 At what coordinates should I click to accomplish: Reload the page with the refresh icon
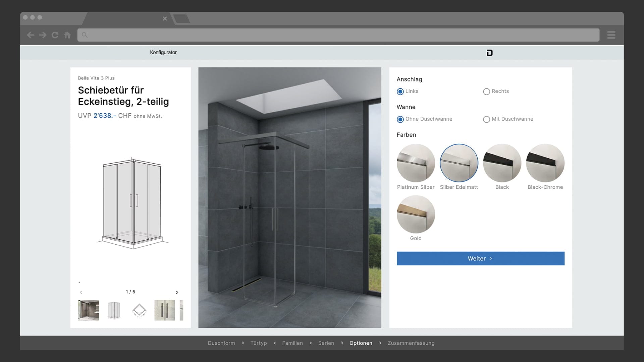pos(55,35)
